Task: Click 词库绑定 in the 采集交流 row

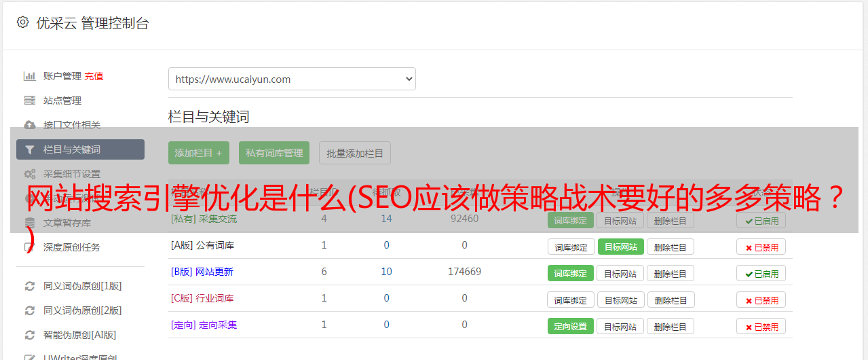Action: (571, 220)
